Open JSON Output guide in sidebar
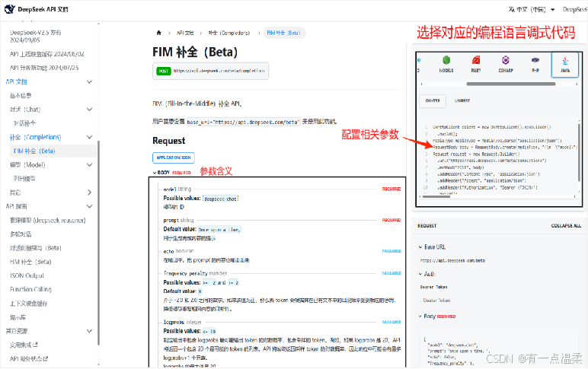Screen dimensions: 588x369 (27, 275)
